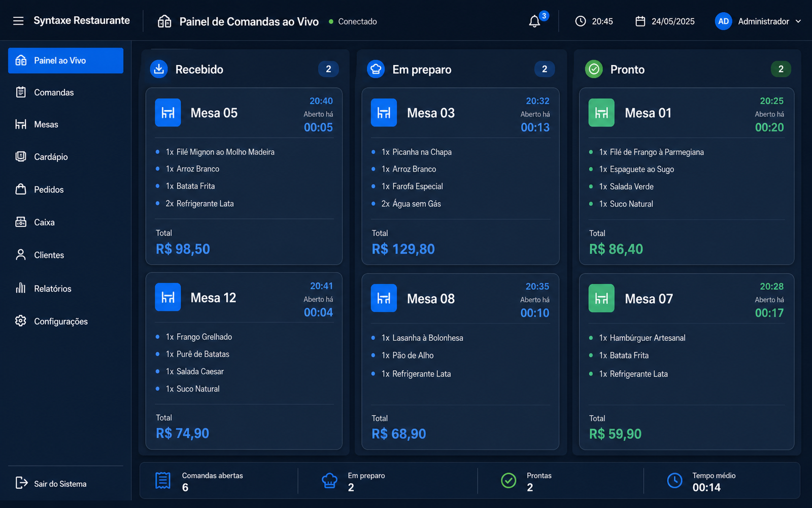Image resolution: width=812 pixels, height=508 pixels.
Task: Open the notifications bell
Action: pos(534,21)
